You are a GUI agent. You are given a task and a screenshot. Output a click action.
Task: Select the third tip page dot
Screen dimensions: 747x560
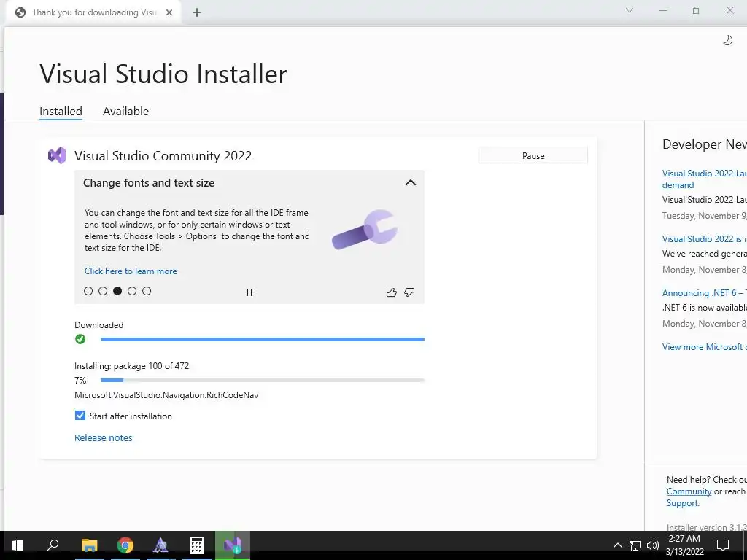click(x=117, y=291)
